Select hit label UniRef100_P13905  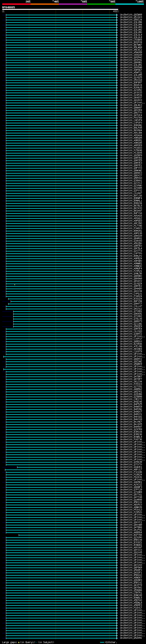tap(131, 153)
